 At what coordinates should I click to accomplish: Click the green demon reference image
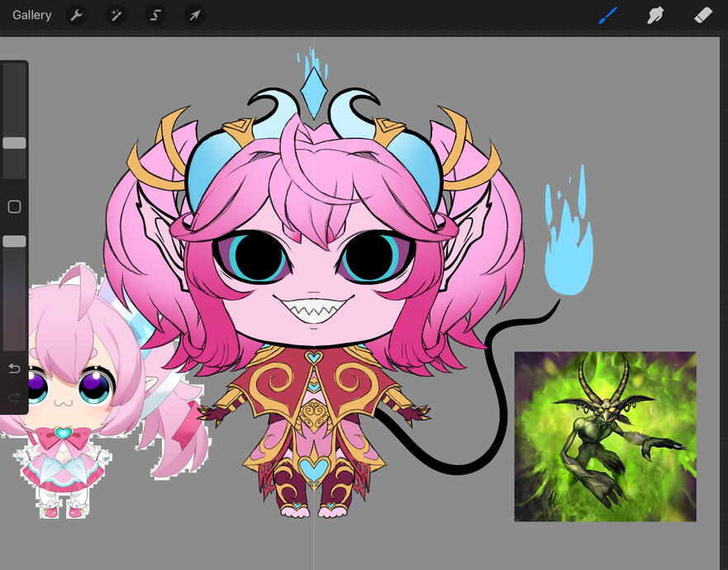pyautogui.click(x=605, y=436)
